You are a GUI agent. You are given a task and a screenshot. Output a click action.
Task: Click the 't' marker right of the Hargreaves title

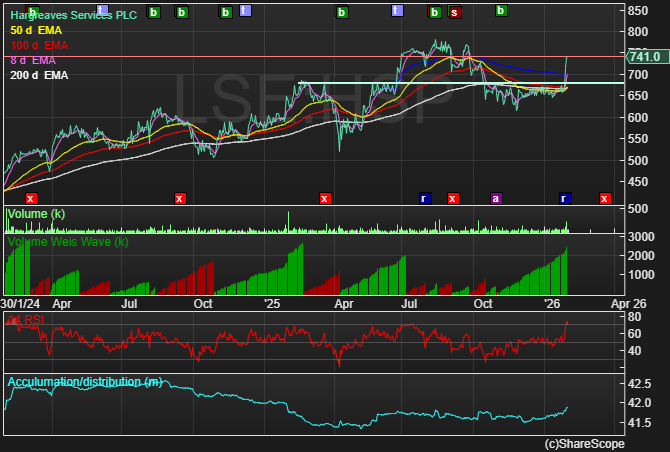click(x=101, y=11)
